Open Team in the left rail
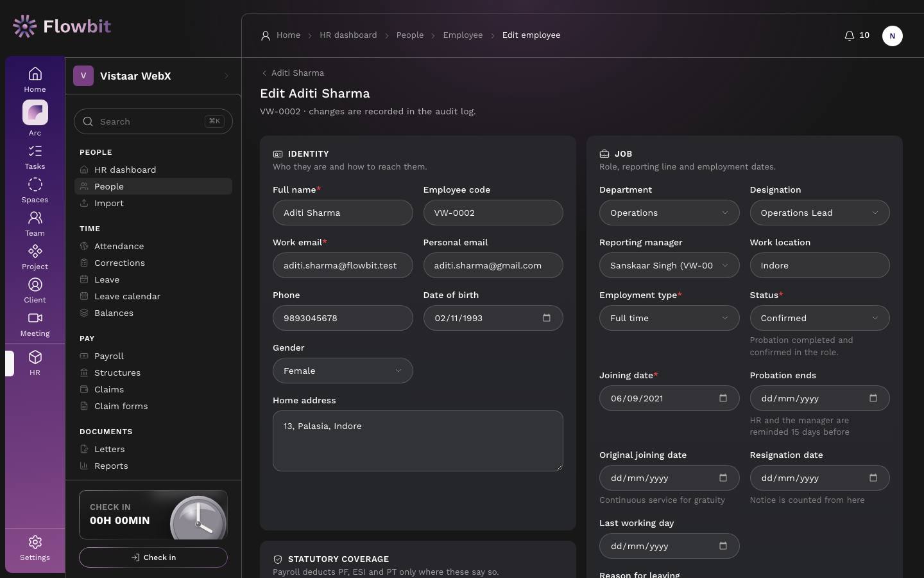This screenshot has height=578, width=924. pyautogui.click(x=35, y=223)
